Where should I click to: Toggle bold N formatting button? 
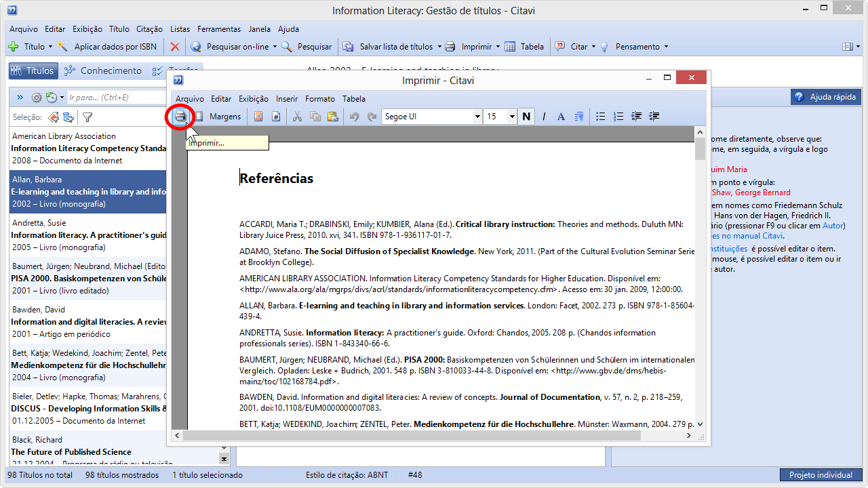(x=526, y=117)
